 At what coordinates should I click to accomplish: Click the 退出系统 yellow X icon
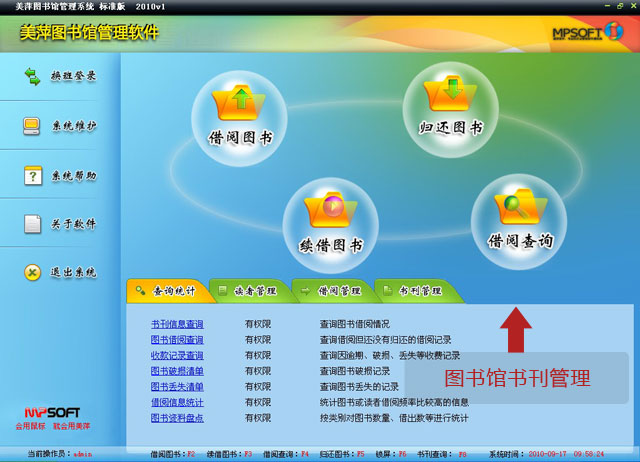coord(33,272)
